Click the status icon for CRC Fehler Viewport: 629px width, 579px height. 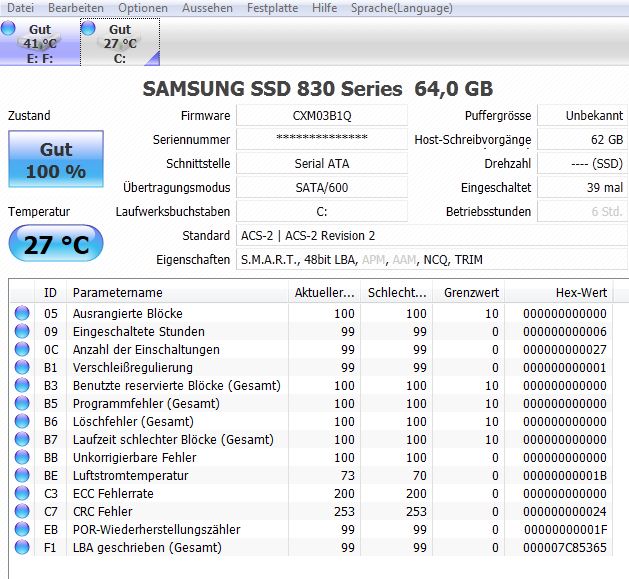(22, 511)
